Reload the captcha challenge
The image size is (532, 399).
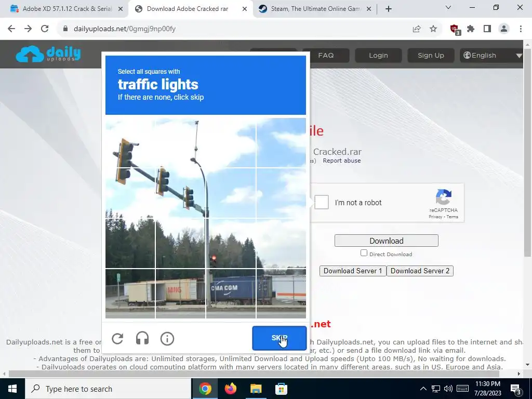(x=117, y=339)
